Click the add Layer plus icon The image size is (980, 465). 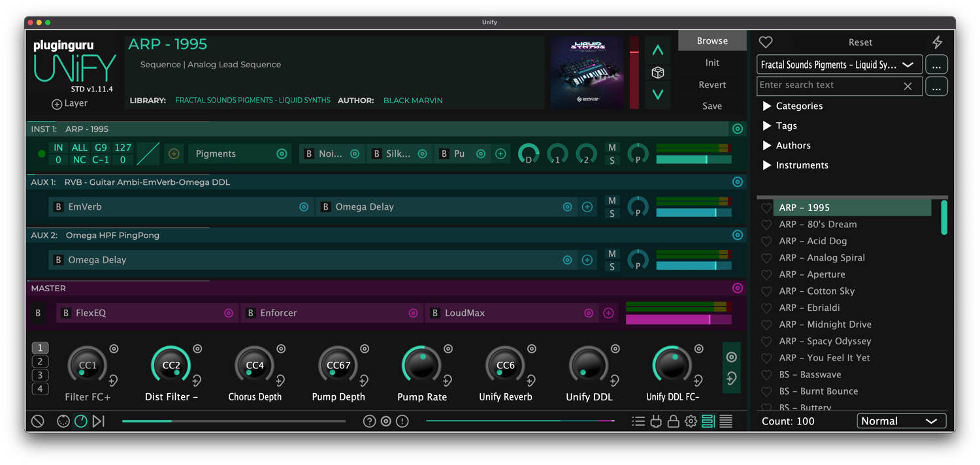(57, 104)
